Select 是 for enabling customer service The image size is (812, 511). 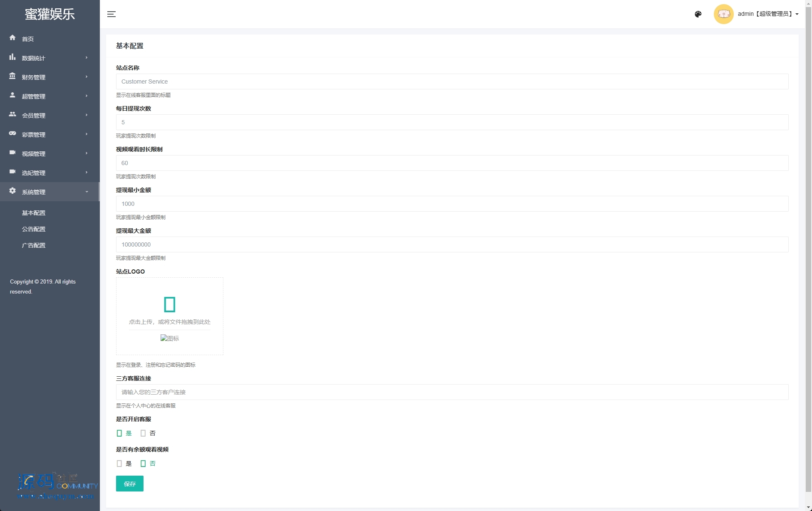pos(119,433)
